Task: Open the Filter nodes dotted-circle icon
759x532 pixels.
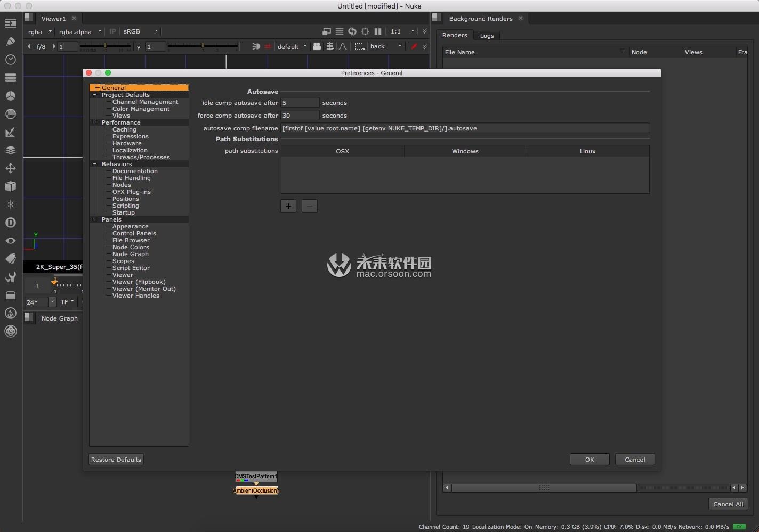Action: pos(10,114)
